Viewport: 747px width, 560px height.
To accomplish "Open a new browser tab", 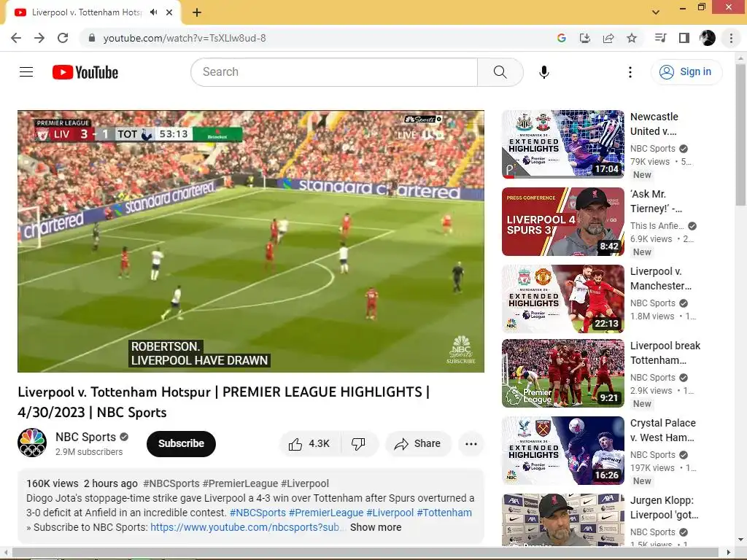I will (197, 12).
